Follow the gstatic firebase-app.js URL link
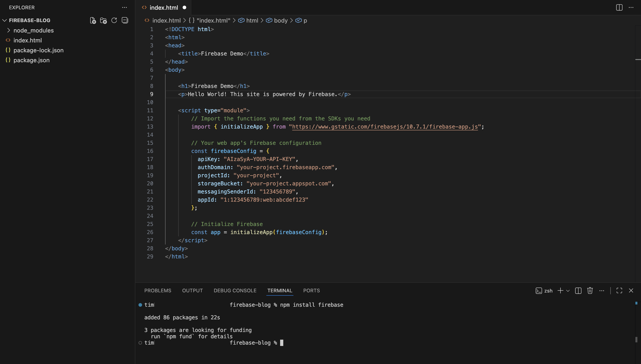Screen dimensions: 641x364 [385, 127]
